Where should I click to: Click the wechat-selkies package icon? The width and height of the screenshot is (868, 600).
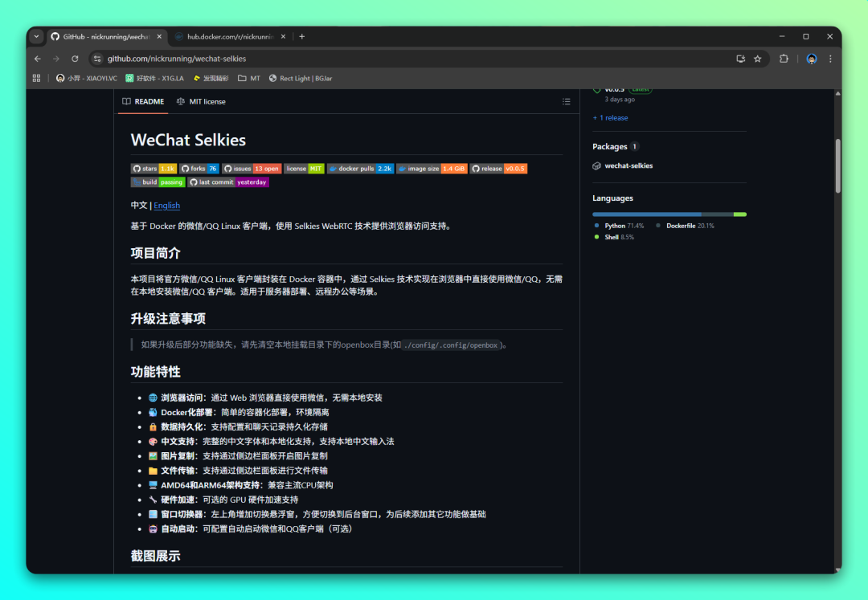coord(596,165)
